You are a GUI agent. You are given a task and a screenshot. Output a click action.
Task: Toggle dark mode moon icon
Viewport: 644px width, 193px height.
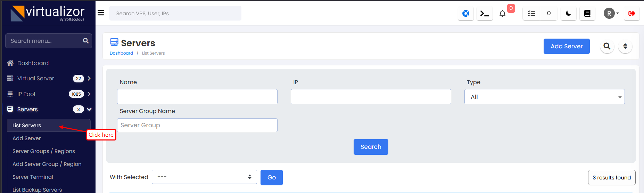coord(568,14)
